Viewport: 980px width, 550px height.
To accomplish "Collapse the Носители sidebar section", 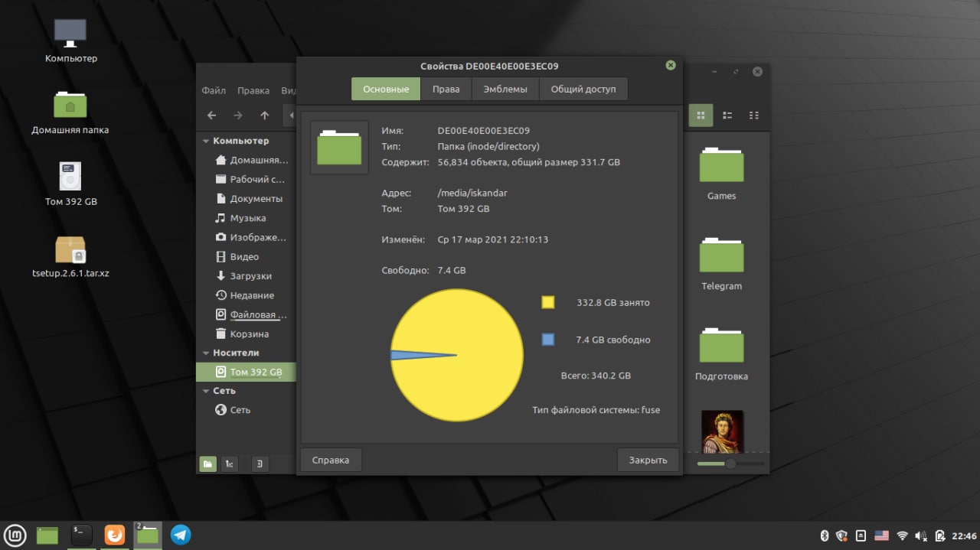I will 206,353.
